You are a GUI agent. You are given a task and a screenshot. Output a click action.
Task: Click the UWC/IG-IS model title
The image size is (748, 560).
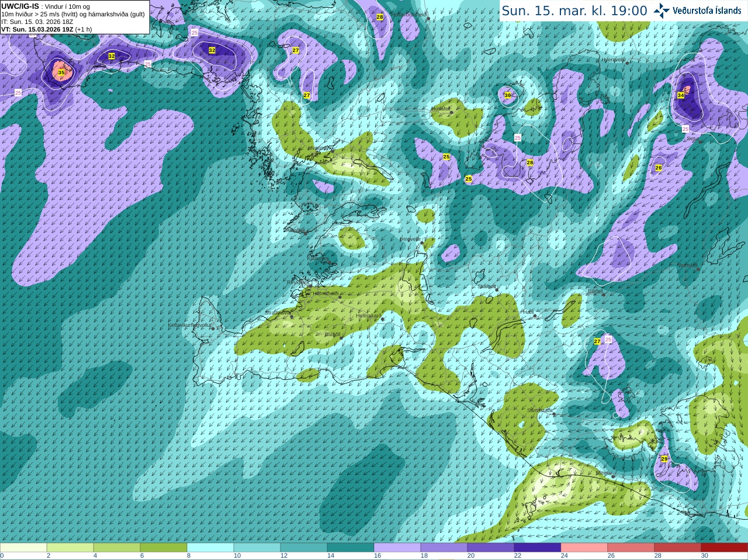[x=20, y=6]
